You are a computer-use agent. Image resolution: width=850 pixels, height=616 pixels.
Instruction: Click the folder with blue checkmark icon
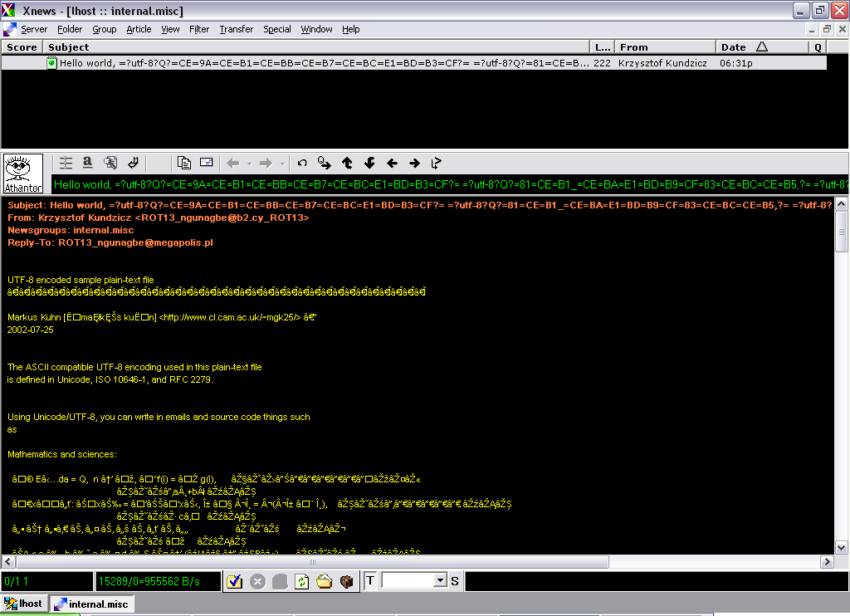(x=234, y=582)
